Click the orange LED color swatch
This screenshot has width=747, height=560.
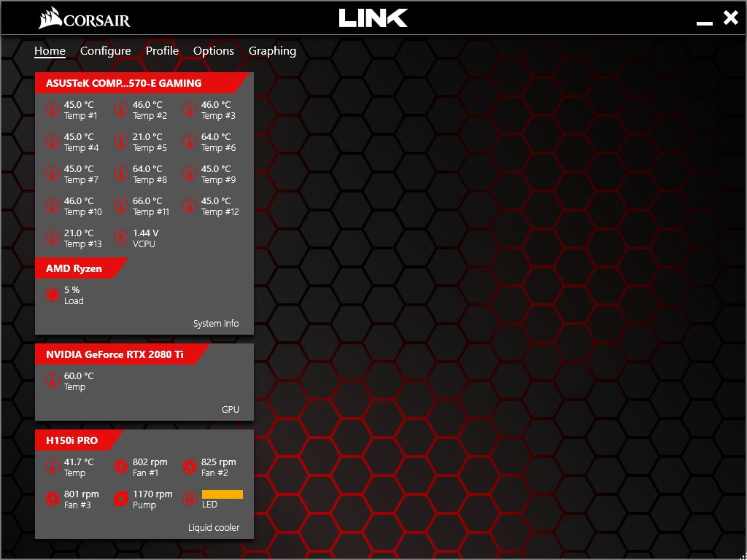click(x=222, y=494)
